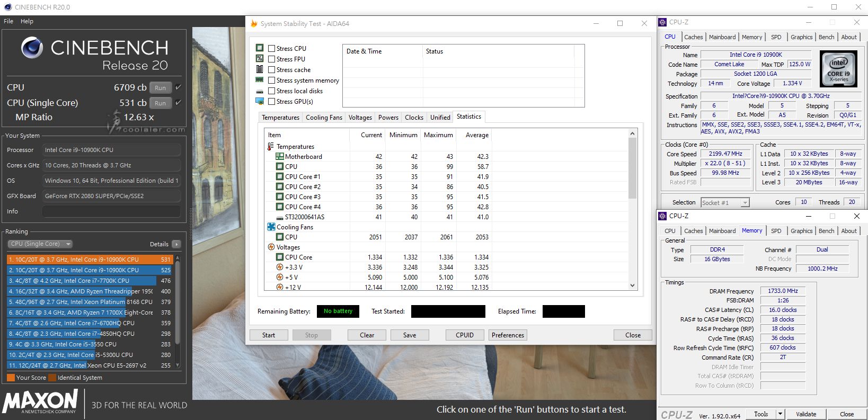Image resolution: width=868 pixels, height=420 pixels.
Task: Start the AIDA64 stability test
Action: pos(269,335)
